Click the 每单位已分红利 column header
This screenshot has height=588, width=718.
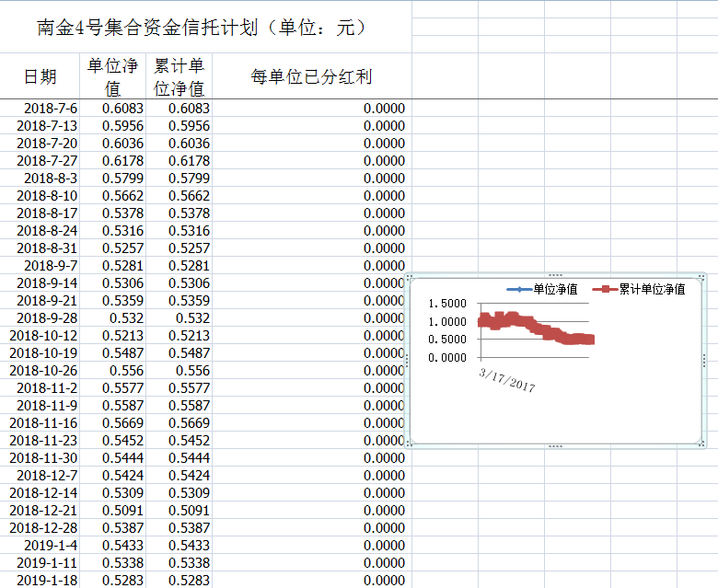(311, 76)
